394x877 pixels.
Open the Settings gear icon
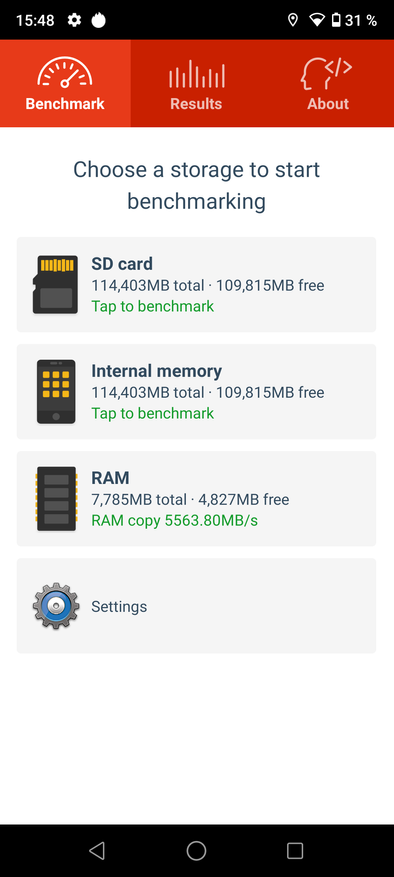coord(55,606)
